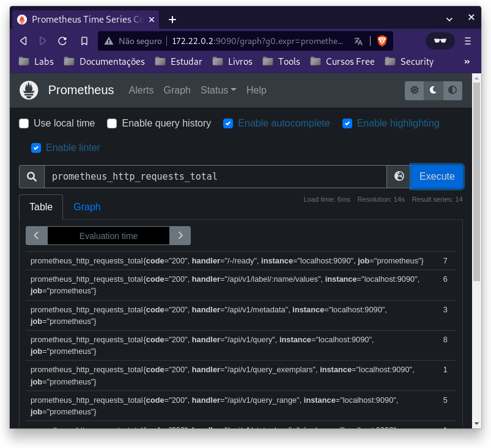
Task: Click the magnifier icon beside query
Action: click(x=32, y=177)
